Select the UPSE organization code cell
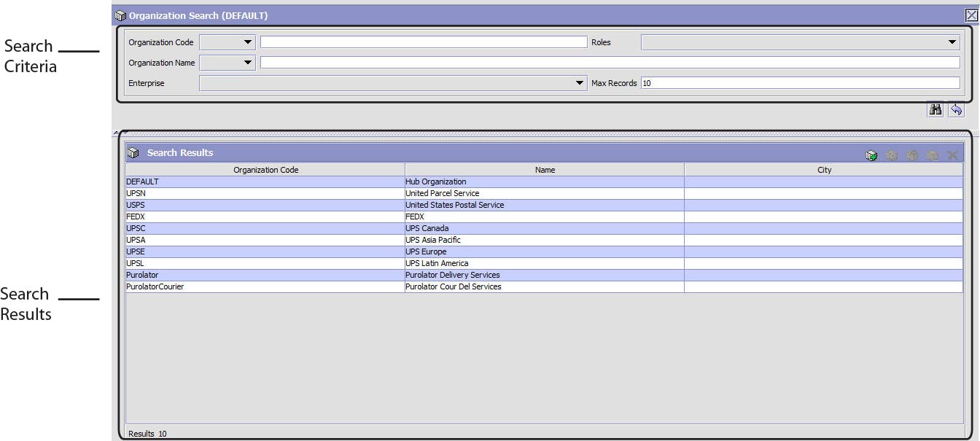Image resolution: width=980 pixels, height=441 pixels. pyautogui.click(x=265, y=251)
